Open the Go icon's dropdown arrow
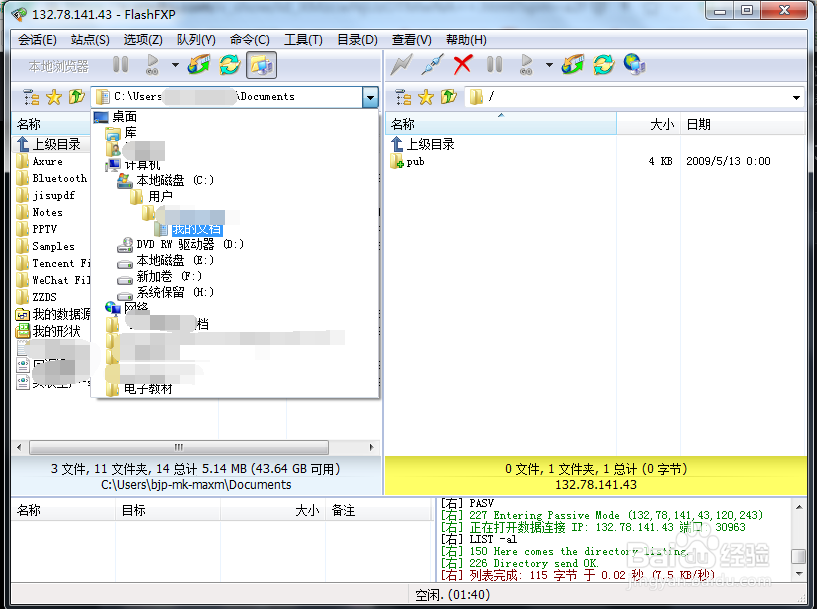The height and width of the screenshot is (609, 817). pos(548,64)
